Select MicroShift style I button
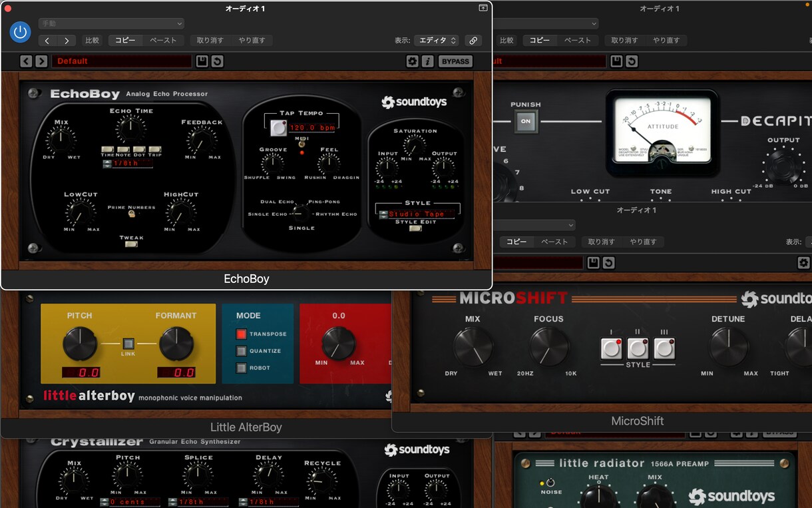812x508 pixels. click(611, 349)
